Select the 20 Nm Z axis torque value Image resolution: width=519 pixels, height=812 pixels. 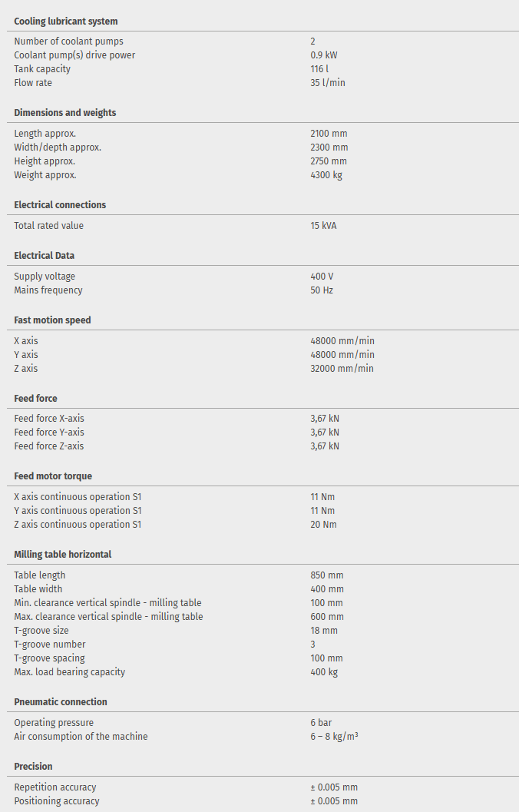coord(323,525)
